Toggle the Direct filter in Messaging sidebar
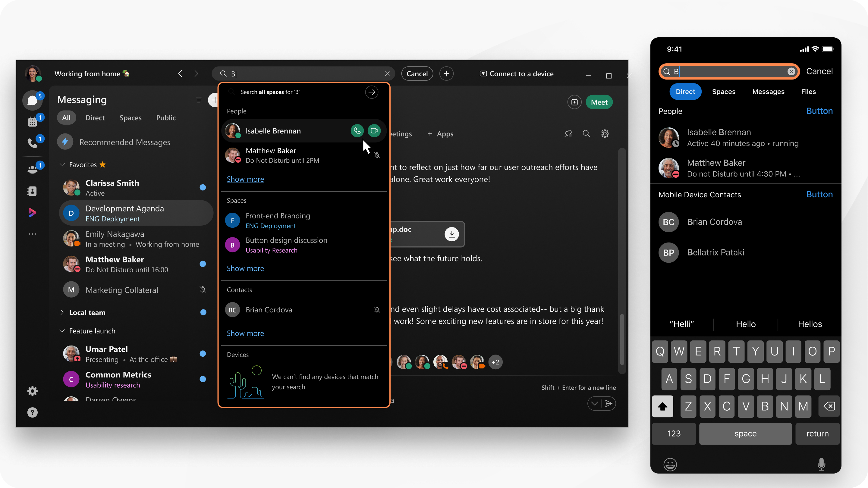868x488 pixels. [95, 117]
